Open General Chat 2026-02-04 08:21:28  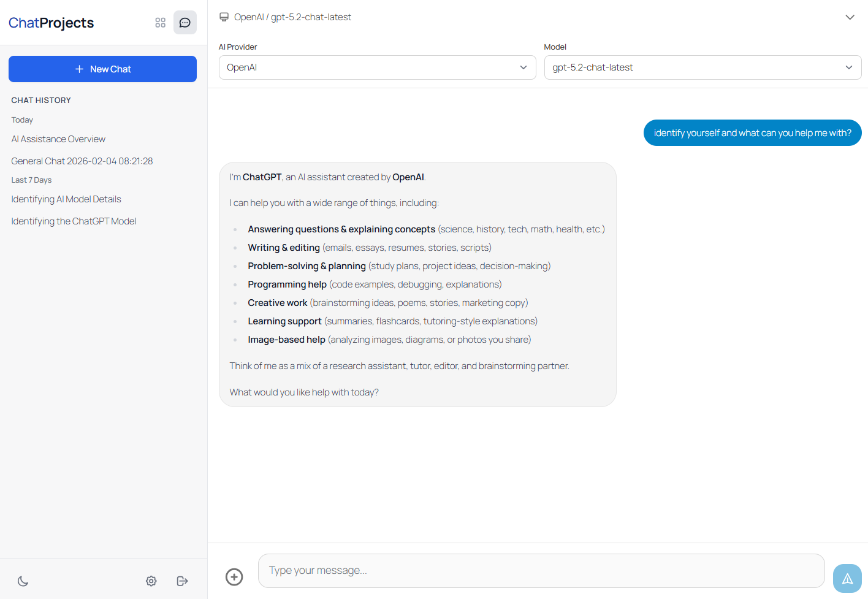[82, 161]
